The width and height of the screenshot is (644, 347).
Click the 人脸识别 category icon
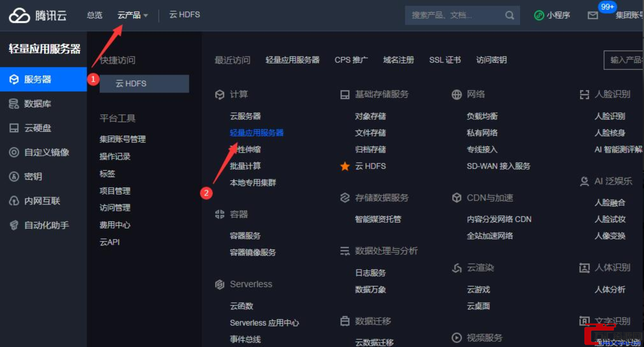tap(584, 94)
